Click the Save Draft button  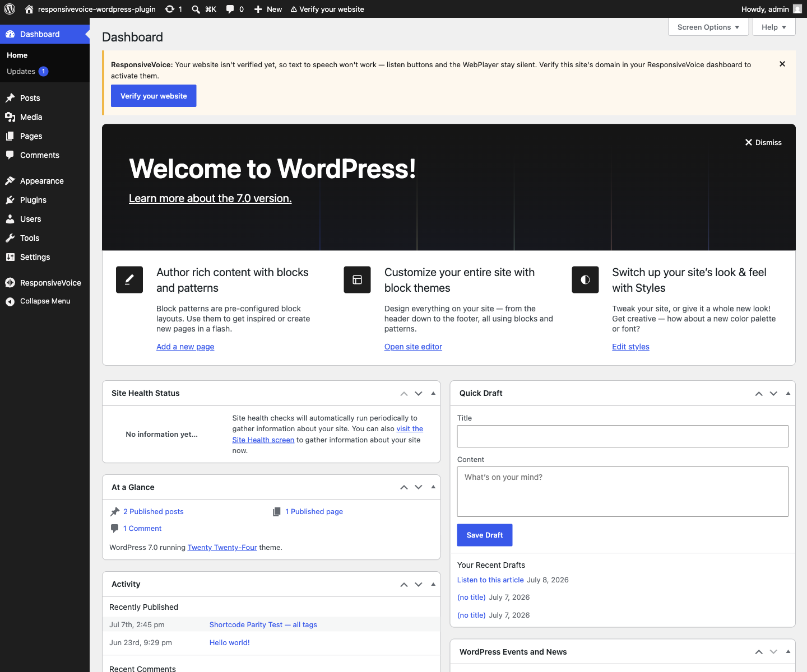pyautogui.click(x=485, y=535)
